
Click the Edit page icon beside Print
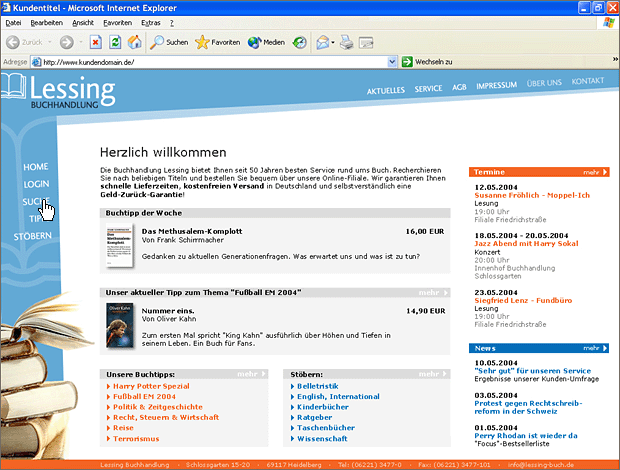(x=366, y=42)
